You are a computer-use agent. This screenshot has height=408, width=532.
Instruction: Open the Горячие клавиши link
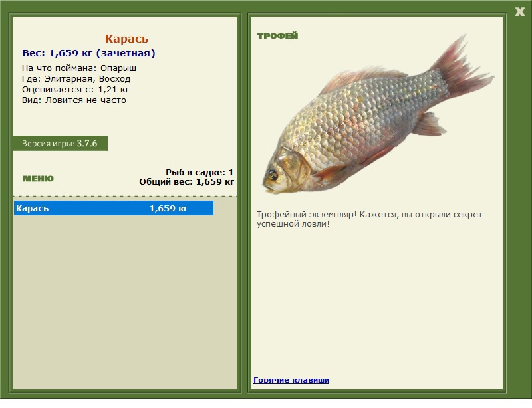(291, 380)
